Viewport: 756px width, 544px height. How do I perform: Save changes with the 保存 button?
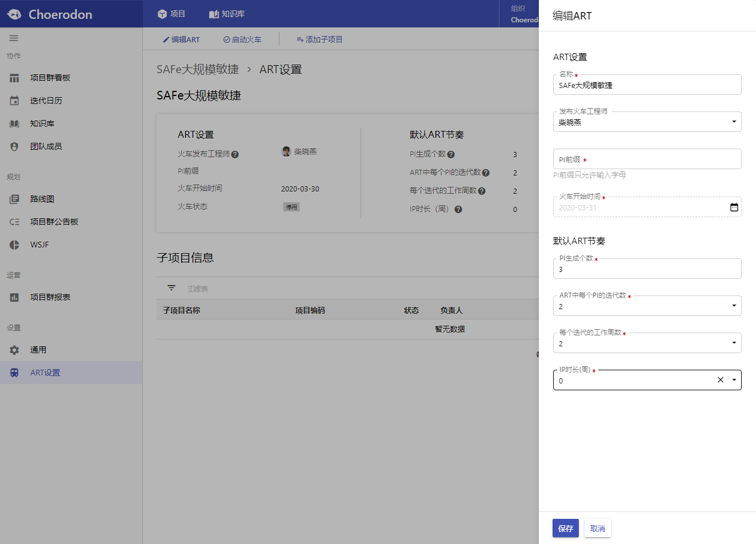point(565,528)
